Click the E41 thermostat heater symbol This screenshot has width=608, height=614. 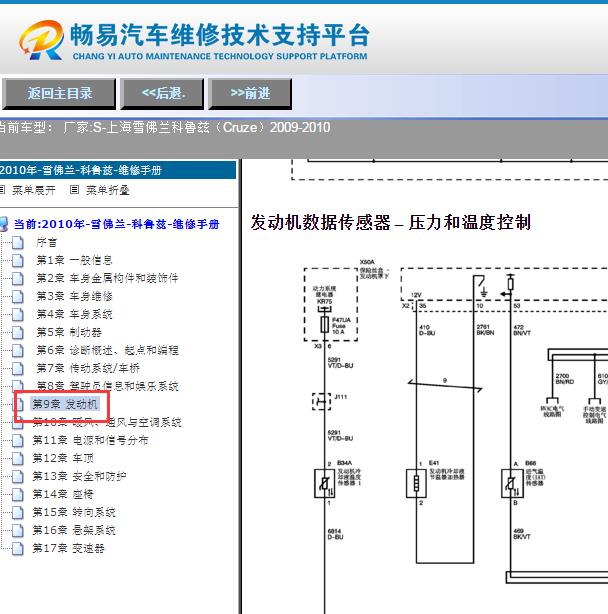click(416, 484)
